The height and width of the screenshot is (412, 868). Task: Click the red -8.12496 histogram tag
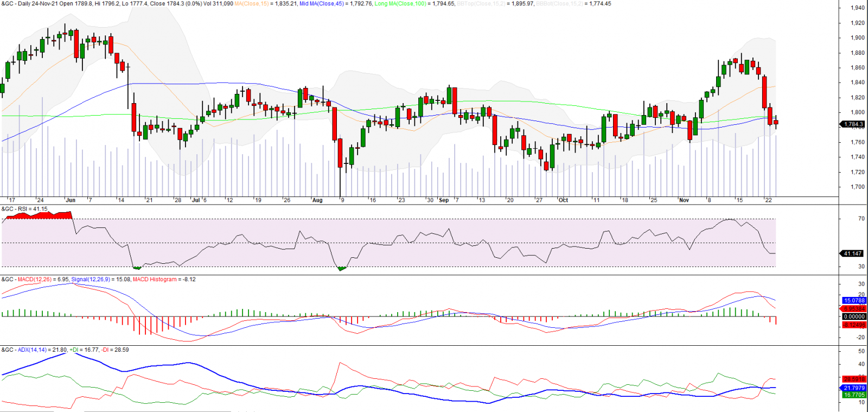coord(854,325)
